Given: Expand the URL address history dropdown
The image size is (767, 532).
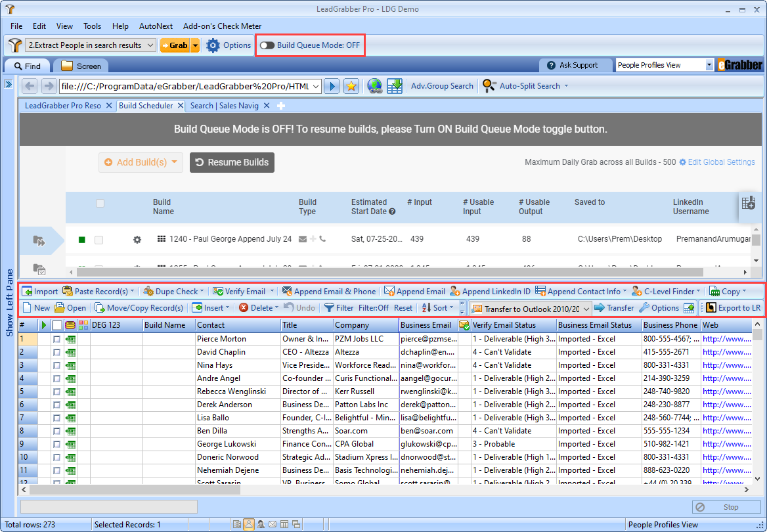Looking at the screenshot, I should pos(316,87).
